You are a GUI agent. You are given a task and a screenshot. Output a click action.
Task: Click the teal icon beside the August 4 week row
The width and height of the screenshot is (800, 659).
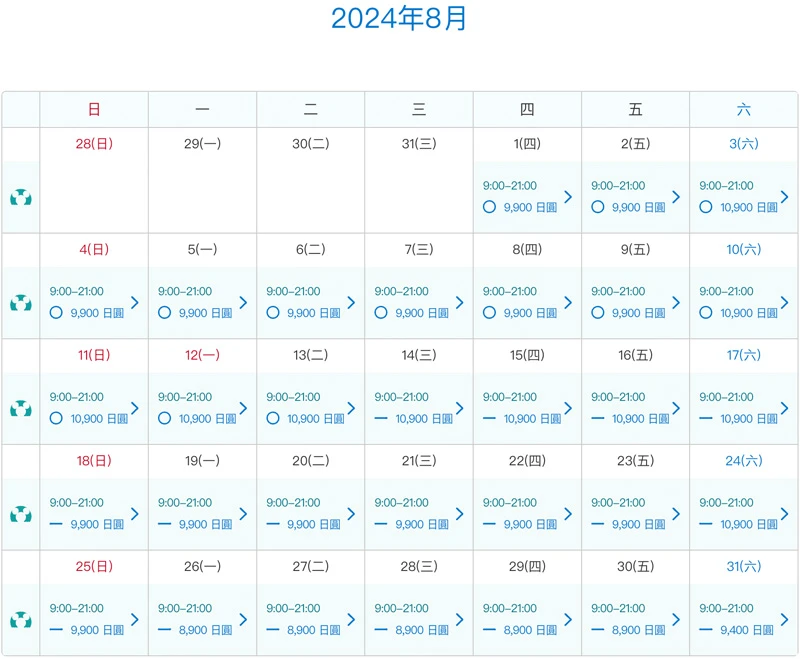coord(20,303)
